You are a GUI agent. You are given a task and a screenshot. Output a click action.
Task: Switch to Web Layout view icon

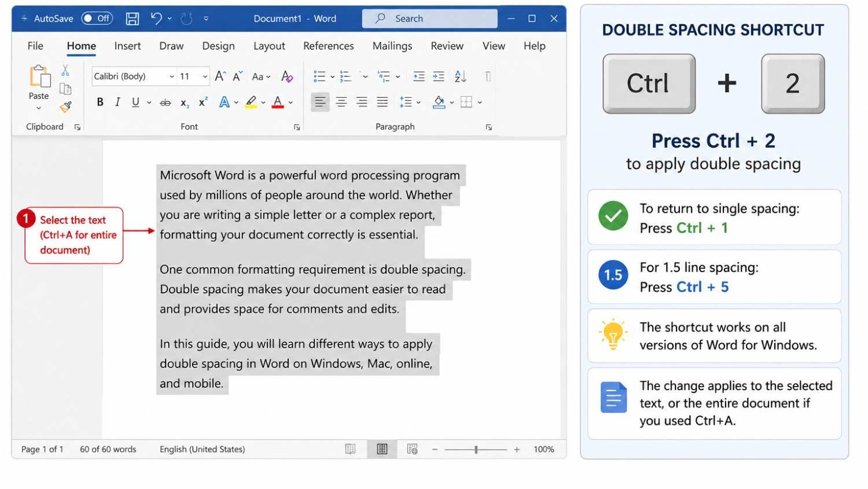(x=412, y=449)
